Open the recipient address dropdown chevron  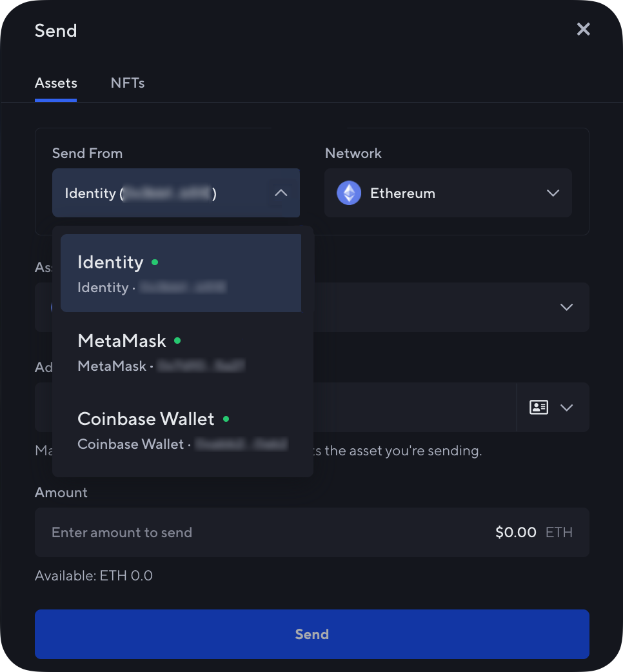click(567, 408)
